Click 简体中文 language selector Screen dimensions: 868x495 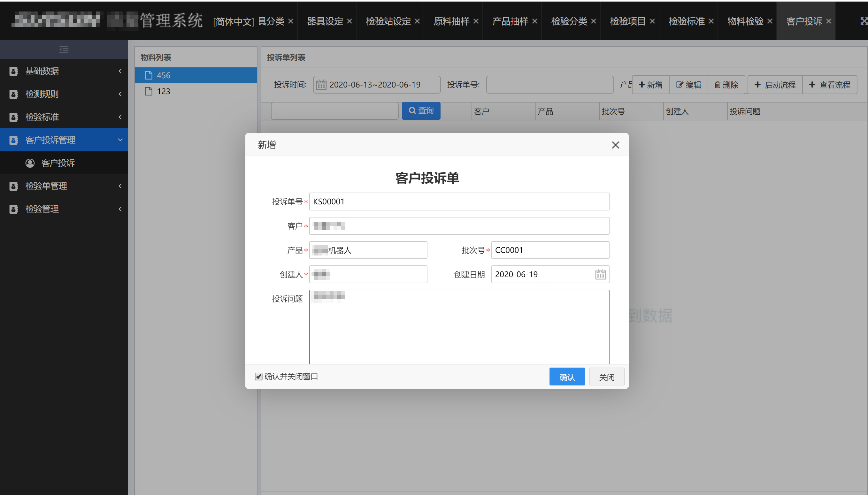pos(233,22)
